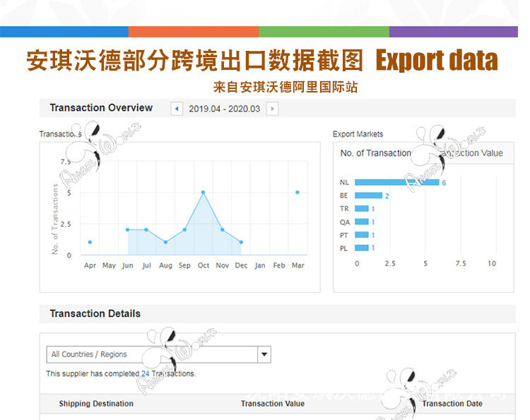Viewport: 530px width, 420px height.
Task: Expand the countries dropdown arrow button
Action: (x=264, y=354)
